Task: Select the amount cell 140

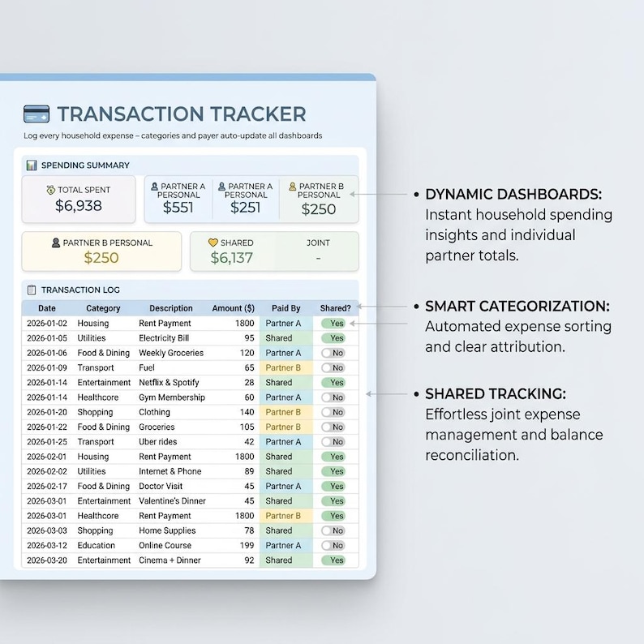Action: (x=247, y=412)
